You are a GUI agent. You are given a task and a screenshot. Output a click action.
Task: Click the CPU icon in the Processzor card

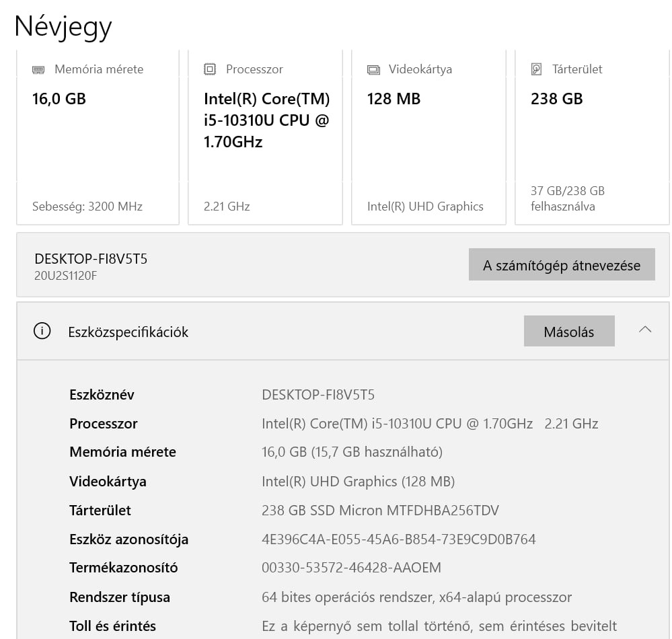coord(210,69)
